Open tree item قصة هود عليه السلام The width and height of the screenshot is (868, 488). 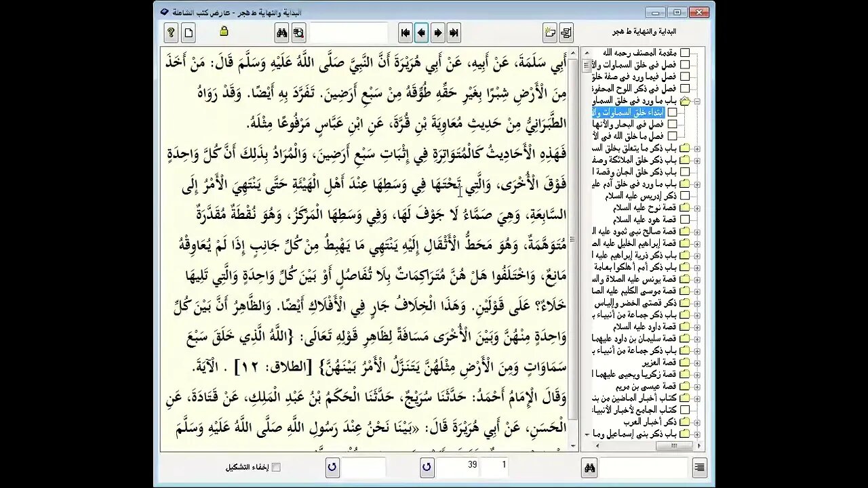644,220
